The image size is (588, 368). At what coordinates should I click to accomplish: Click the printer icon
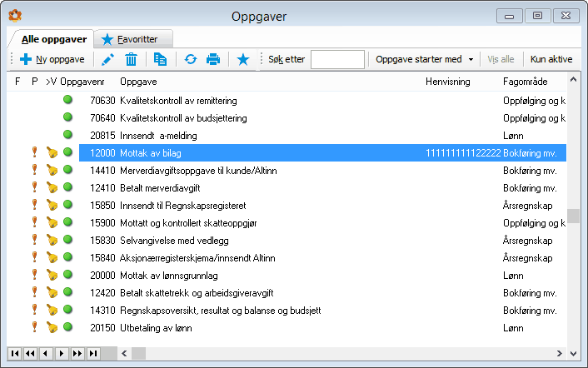pyautogui.click(x=213, y=59)
